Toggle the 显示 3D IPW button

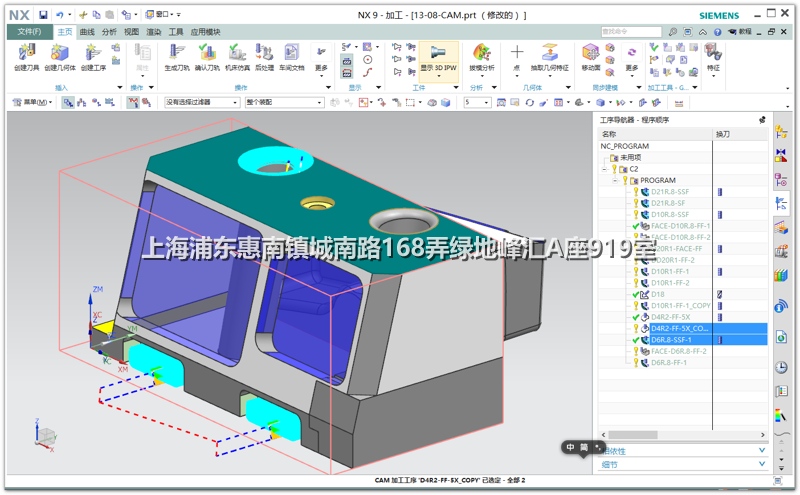439,56
